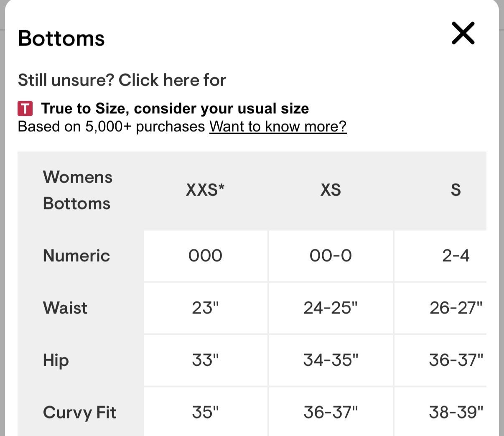
Task: Click the 34-35" hip measurement cell
Action: coord(331,360)
